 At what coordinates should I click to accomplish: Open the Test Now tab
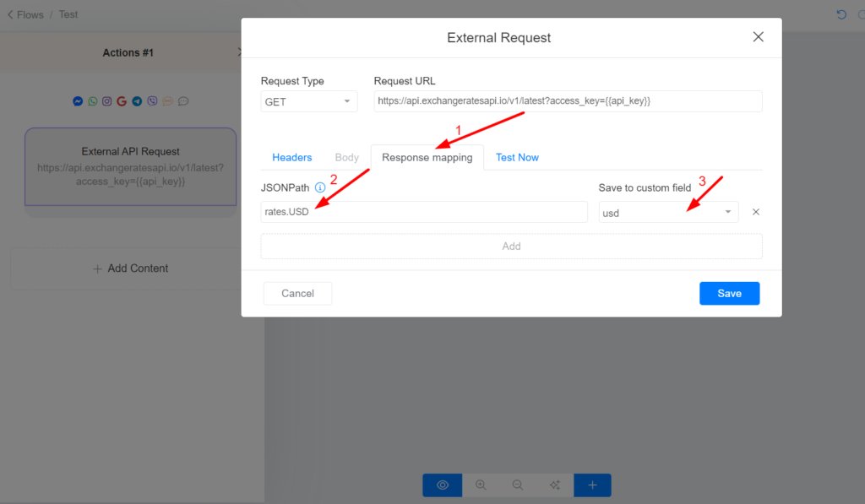tap(517, 158)
